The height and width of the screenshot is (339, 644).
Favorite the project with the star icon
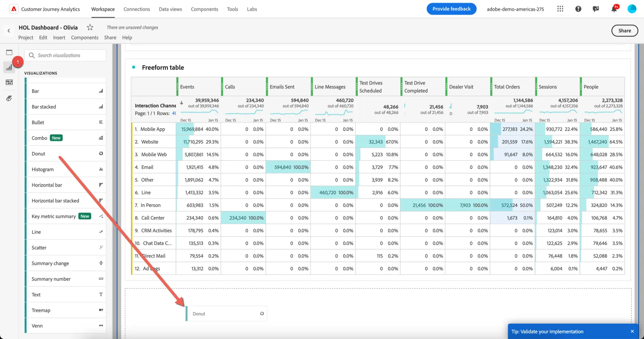(x=90, y=27)
